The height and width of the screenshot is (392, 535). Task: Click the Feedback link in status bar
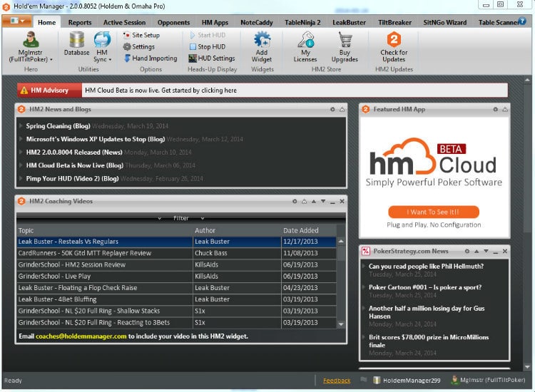point(337,381)
